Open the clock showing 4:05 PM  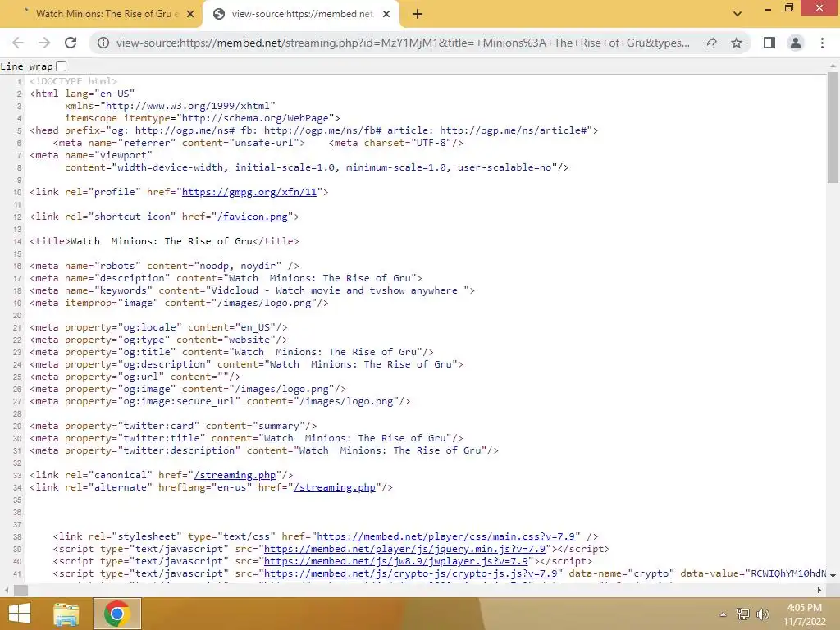click(x=804, y=614)
